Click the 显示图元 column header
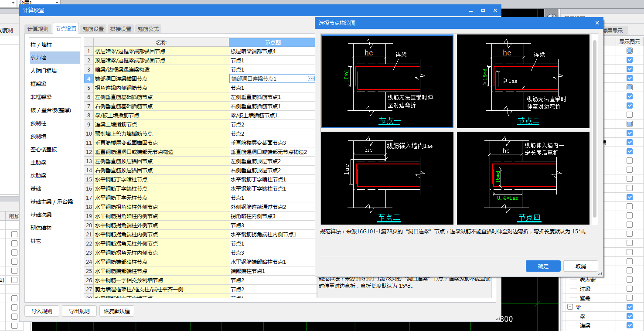Viewport: 644px width, 331px height. (x=630, y=42)
